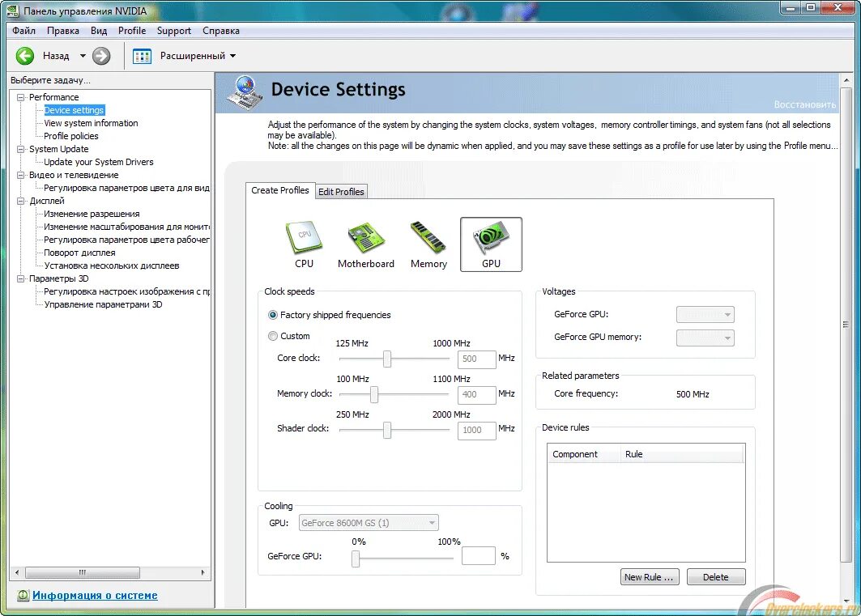This screenshot has width=861, height=616.
Task: Click the Component column header
Action: [x=583, y=454]
